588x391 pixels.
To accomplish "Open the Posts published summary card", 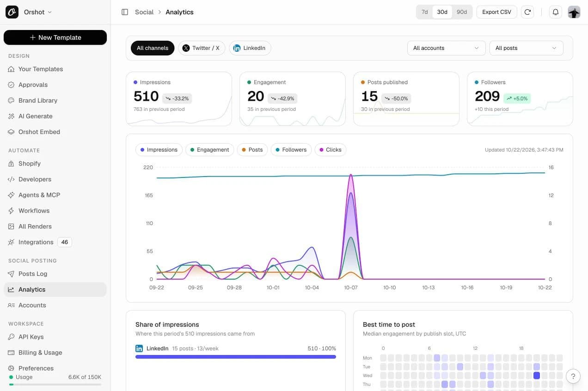I will click(406, 99).
